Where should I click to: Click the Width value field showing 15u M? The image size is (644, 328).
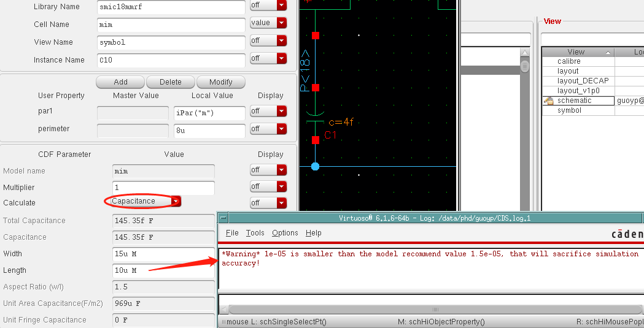point(163,254)
